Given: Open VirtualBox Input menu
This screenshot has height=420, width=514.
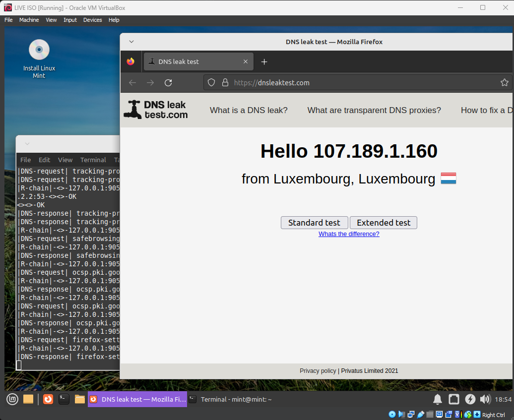Looking at the screenshot, I should [70, 20].
